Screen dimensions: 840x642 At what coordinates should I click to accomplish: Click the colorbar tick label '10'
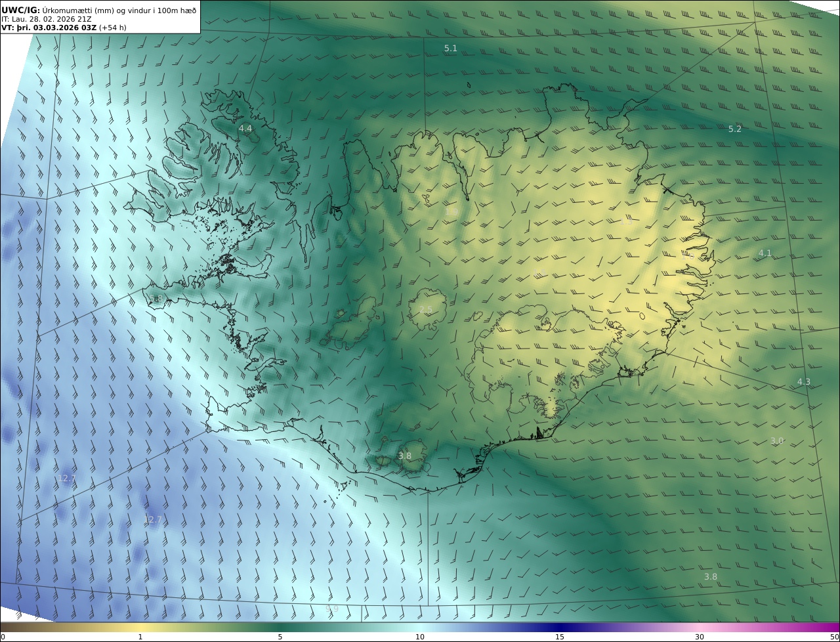[x=420, y=637]
